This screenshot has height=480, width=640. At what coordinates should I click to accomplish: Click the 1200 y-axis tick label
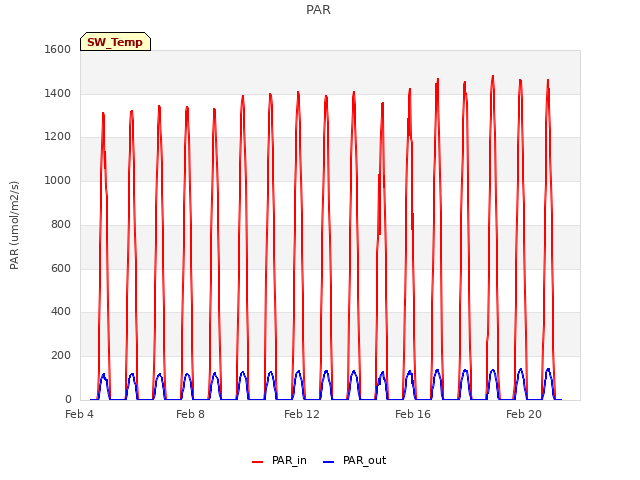click(x=58, y=137)
